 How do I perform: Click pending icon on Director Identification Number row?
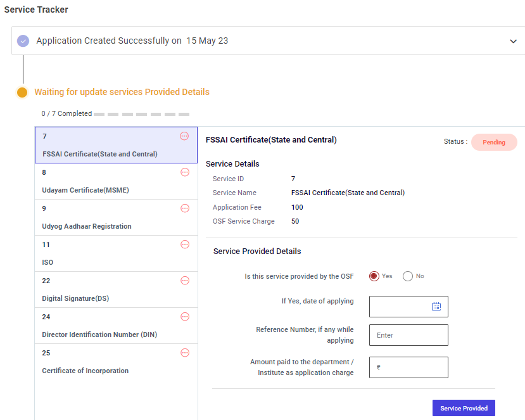click(185, 317)
